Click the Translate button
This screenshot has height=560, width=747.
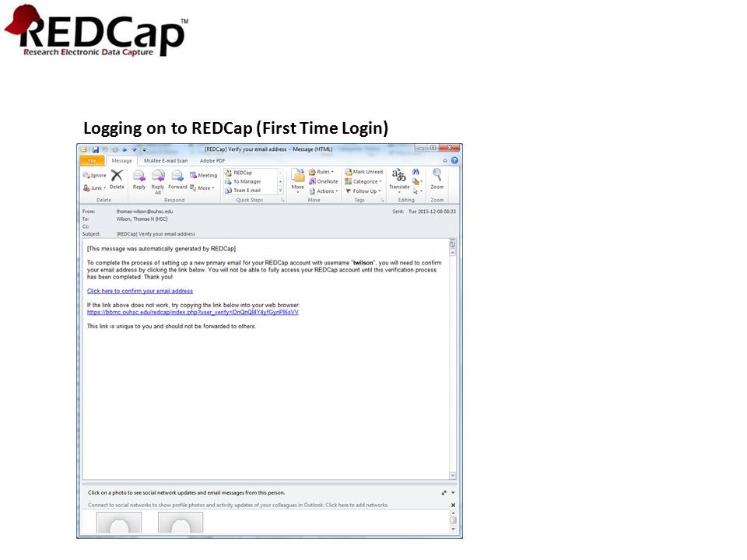point(398,180)
